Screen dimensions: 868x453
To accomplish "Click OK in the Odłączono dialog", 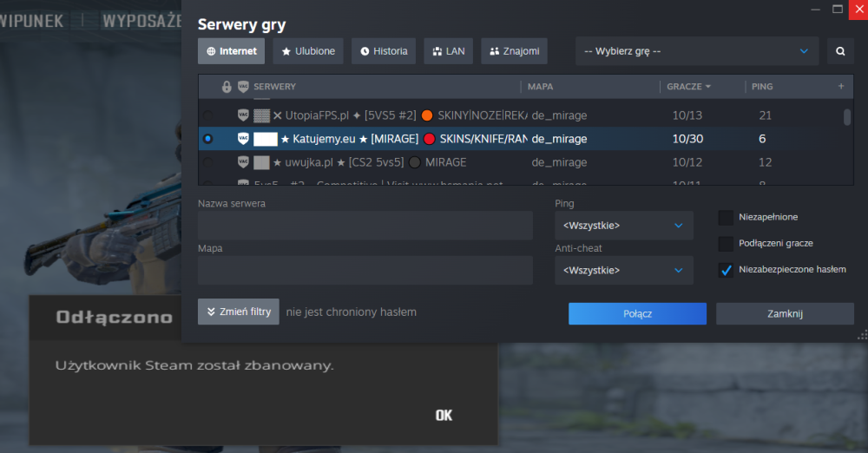I will 444,416.
